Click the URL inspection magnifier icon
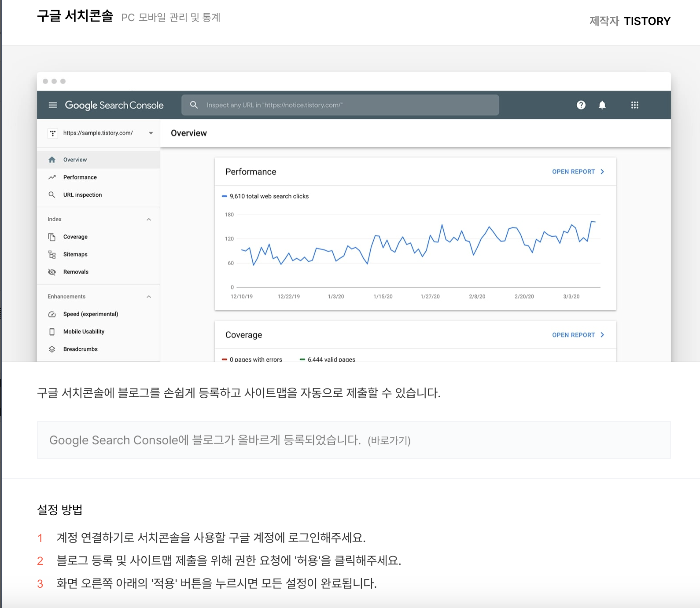The width and height of the screenshot is (700, 608). coord(52,195)
